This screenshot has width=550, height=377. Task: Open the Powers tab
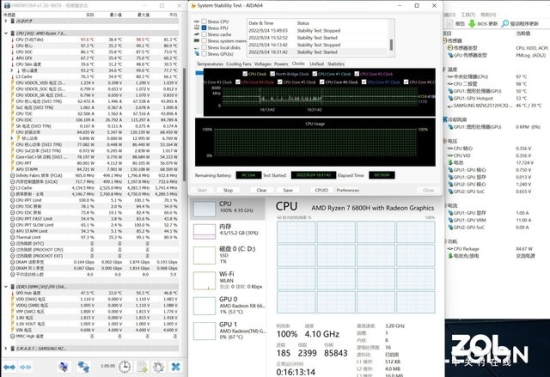pyautogui.click(x=281, y=64)
